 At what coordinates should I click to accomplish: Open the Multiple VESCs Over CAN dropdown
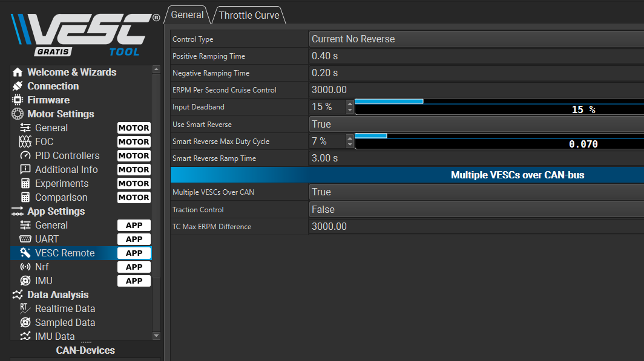click(x=476, y=192)
